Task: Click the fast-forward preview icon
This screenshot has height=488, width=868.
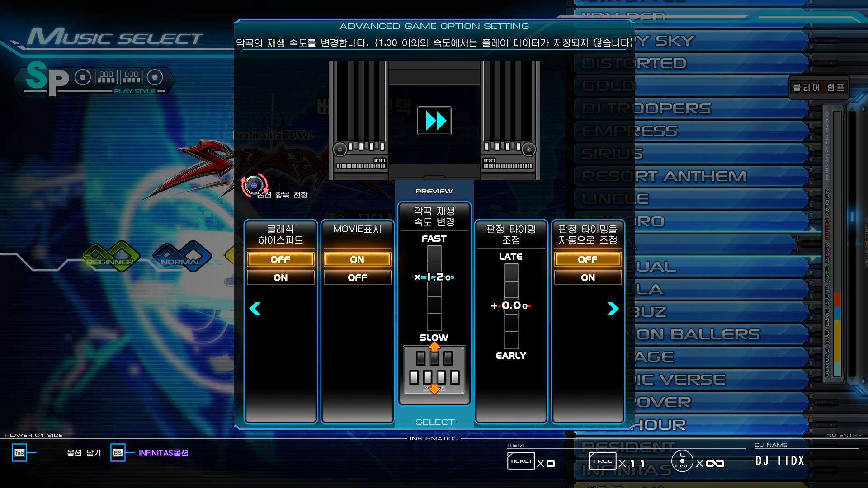Action: tap(434, 121)
